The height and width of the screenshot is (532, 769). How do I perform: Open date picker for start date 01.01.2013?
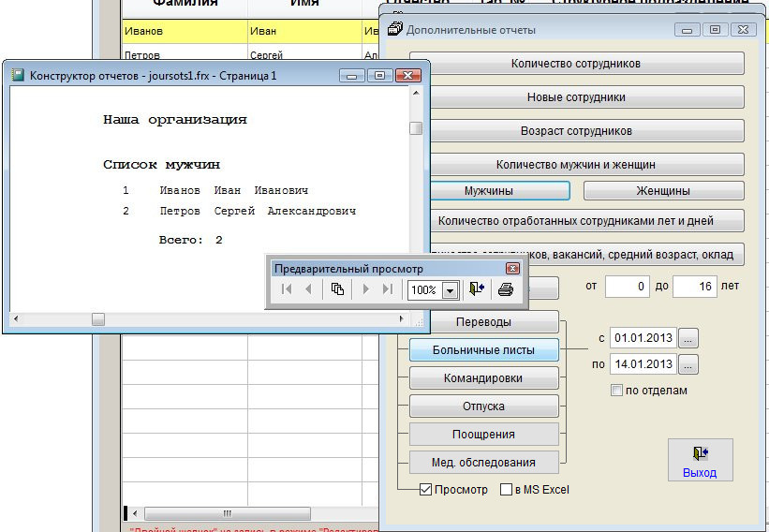click(x=688, y=338)
